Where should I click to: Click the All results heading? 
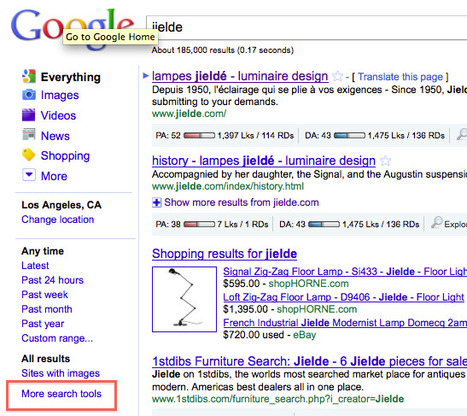(46, 359)
